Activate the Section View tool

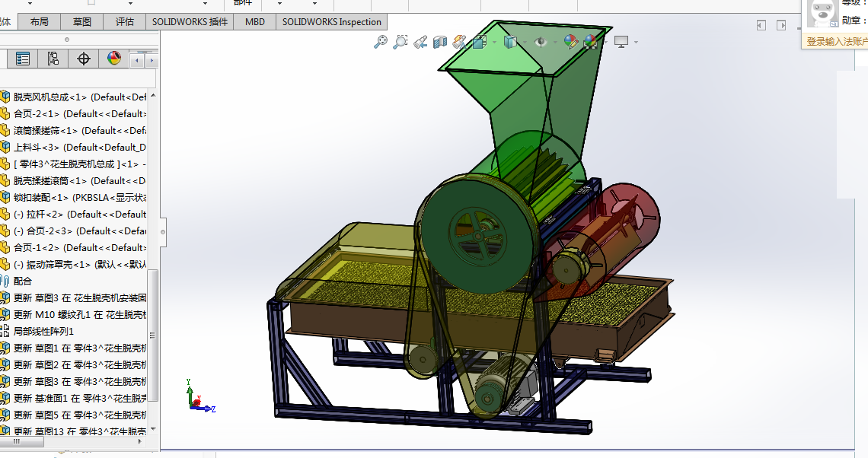[x=440, y=42]
